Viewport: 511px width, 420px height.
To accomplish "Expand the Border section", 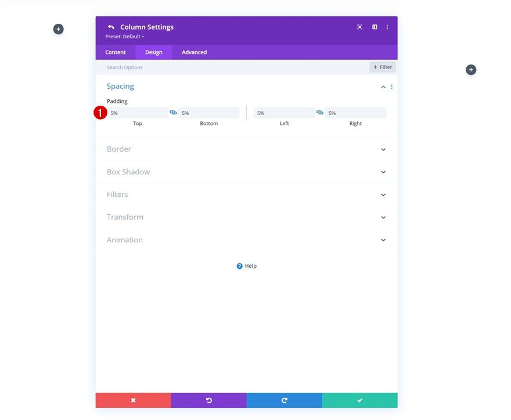I will point(383,149).
